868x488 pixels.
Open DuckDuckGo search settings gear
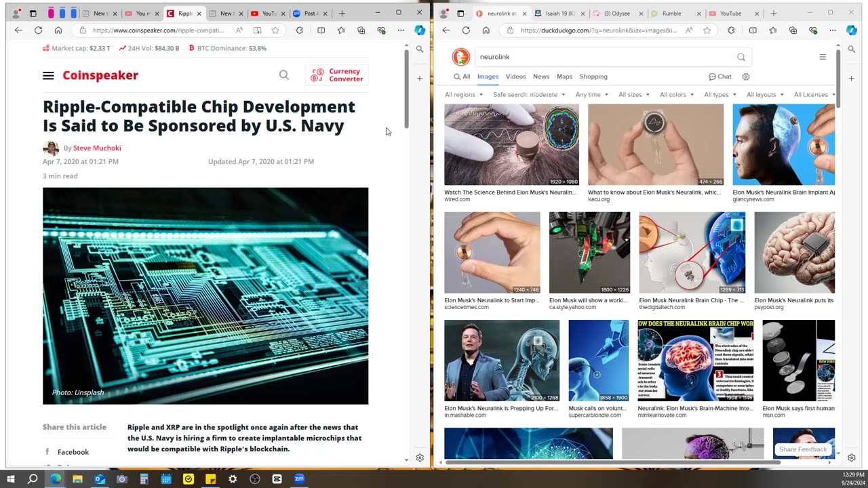pos(746,77)
